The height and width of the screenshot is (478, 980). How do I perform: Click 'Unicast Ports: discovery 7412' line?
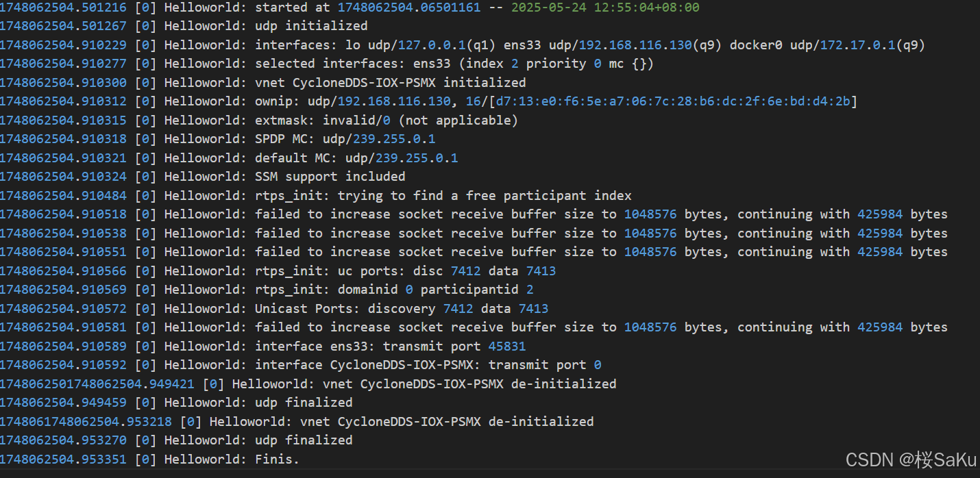point(274,309)
